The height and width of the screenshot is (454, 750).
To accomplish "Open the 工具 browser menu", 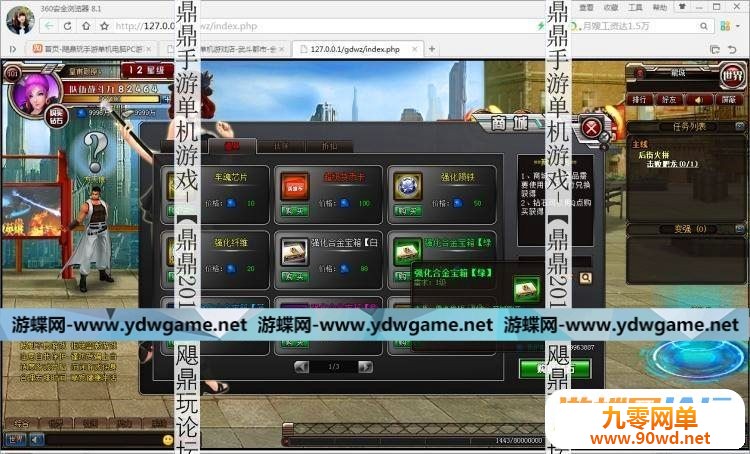I will pyautogui.click(x=635, y=8).
